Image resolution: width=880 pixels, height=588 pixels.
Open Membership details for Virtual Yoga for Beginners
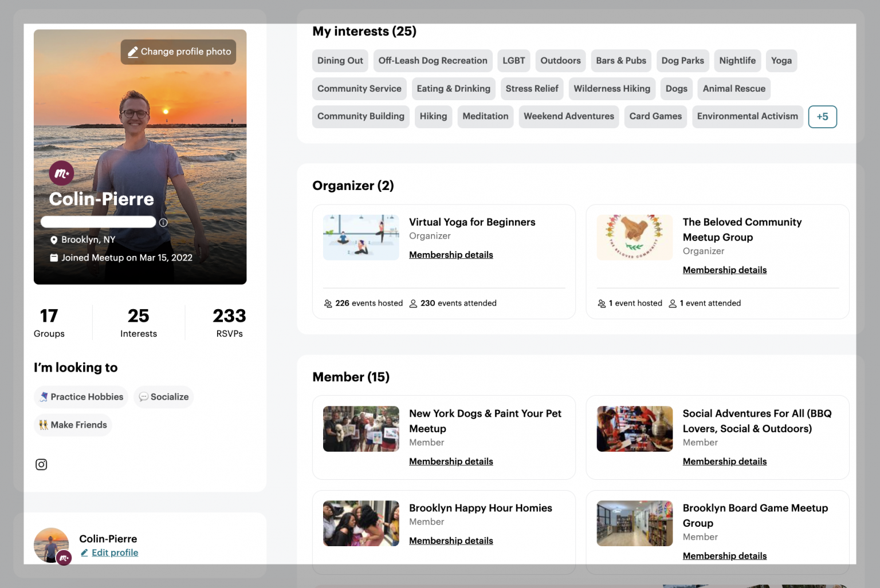[x=451, y=255]
